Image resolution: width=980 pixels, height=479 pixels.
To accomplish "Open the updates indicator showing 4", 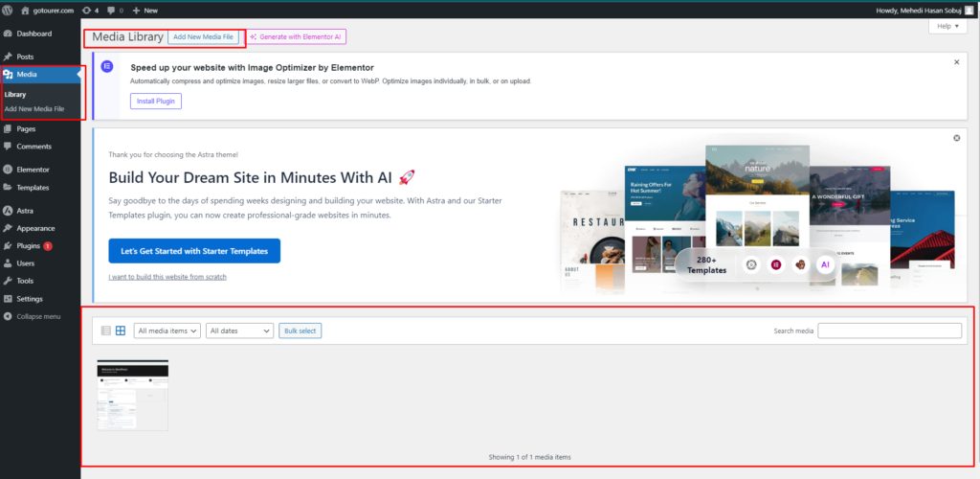I will point(91,11).
